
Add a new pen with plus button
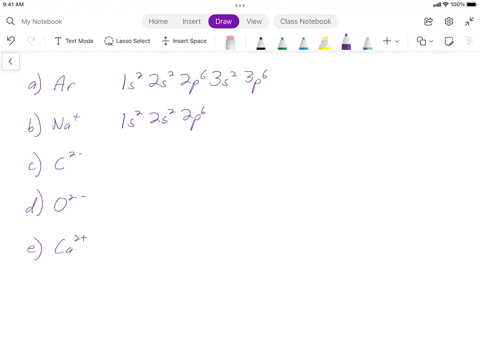pos(387,41)
